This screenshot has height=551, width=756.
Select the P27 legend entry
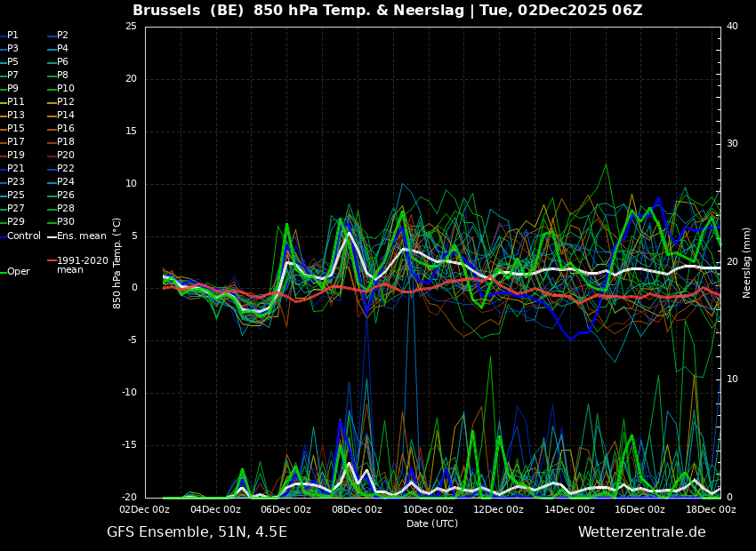coord(15,209)
